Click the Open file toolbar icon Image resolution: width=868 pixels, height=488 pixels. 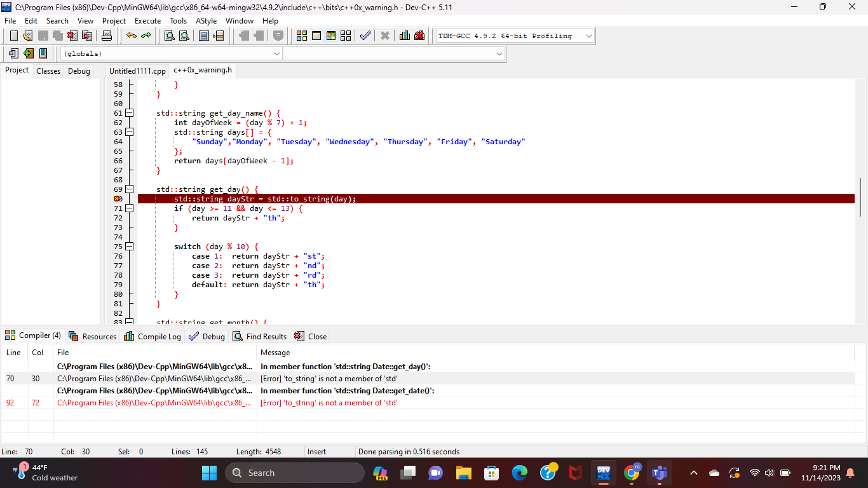(28, 36)
